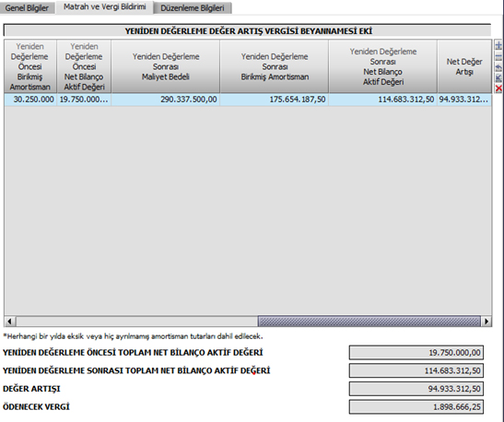Switch to the Düzenleme Bilgileri tab

(x=193, y=8)
